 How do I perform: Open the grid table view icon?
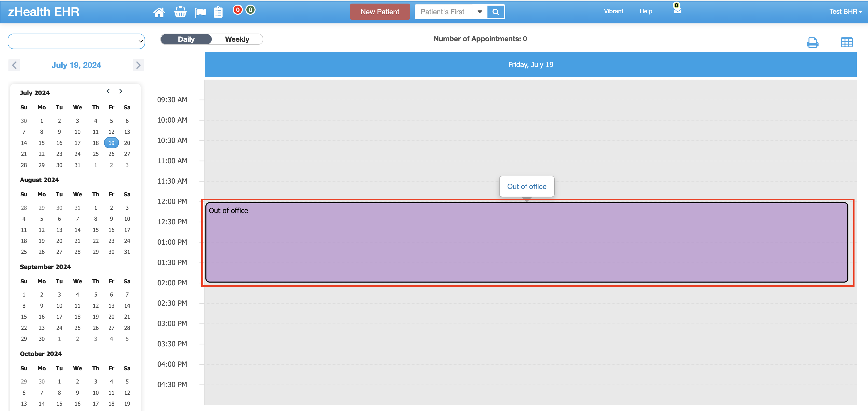(846, 42)
